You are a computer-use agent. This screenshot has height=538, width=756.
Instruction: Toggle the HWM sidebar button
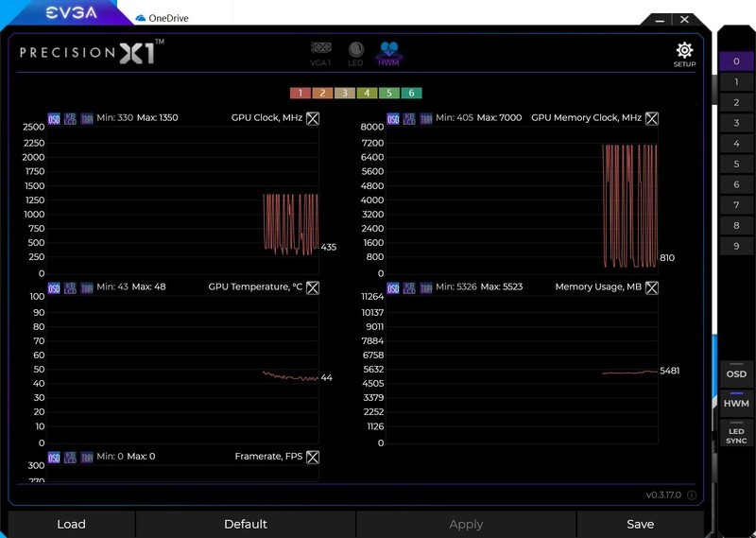coord(736,403)
